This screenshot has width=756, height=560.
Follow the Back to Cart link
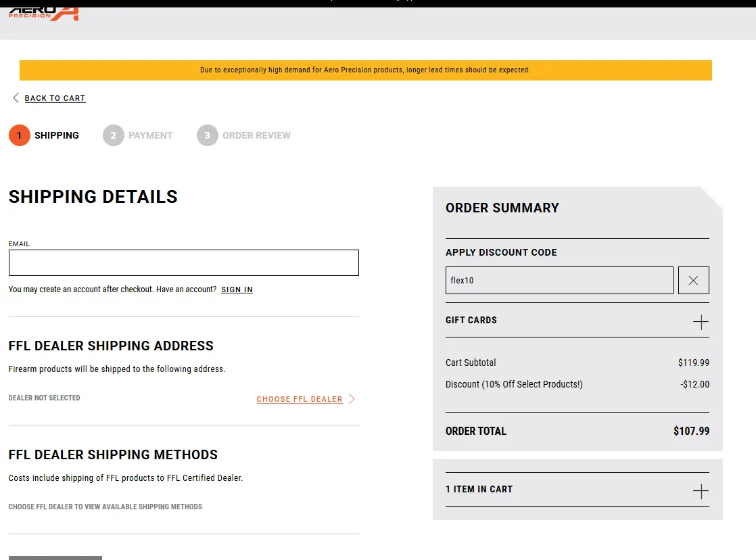tap(55, 98)
